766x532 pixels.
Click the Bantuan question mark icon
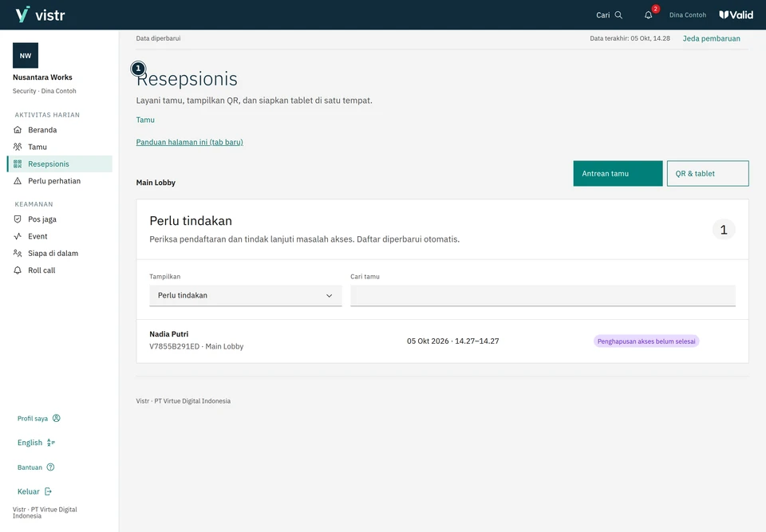tap(50, 467)
